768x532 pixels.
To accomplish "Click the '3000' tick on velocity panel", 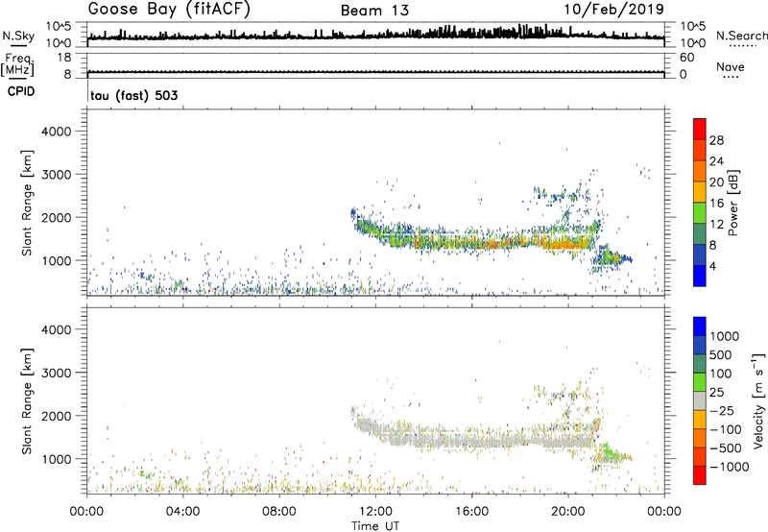I will coord(57,373).
